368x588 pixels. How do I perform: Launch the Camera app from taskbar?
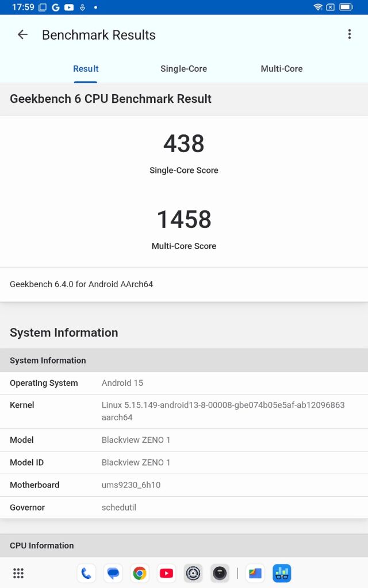[x=220, y=574]
